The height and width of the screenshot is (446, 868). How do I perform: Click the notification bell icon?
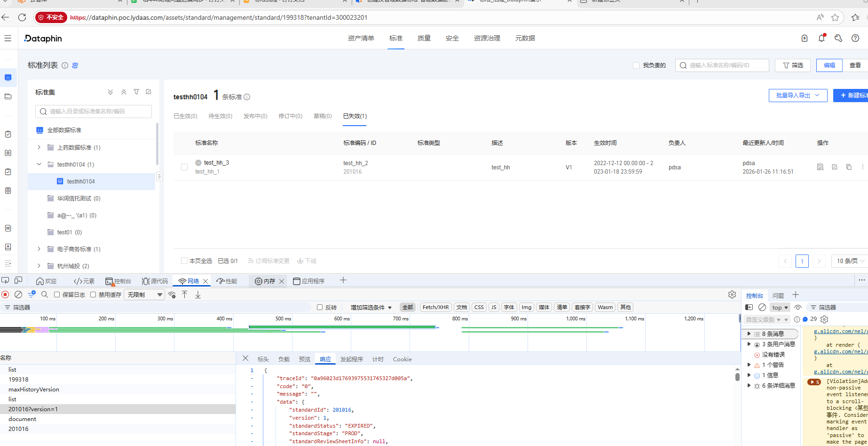(821, 38)
